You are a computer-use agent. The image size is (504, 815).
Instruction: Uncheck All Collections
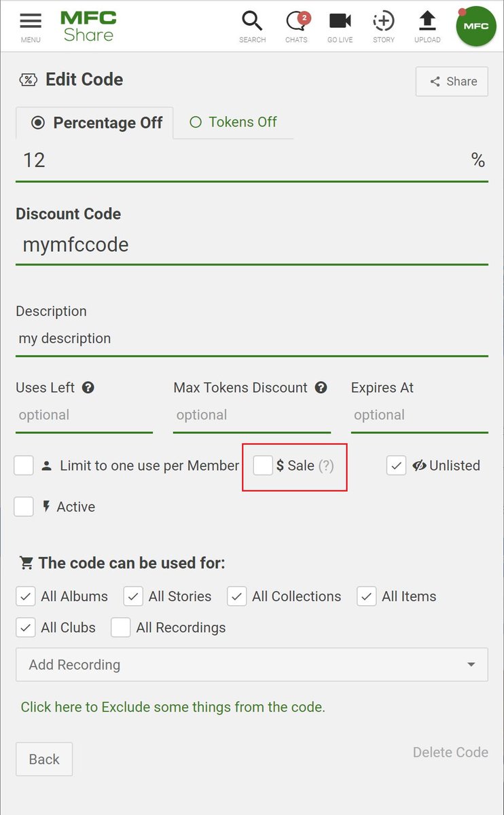236,596
